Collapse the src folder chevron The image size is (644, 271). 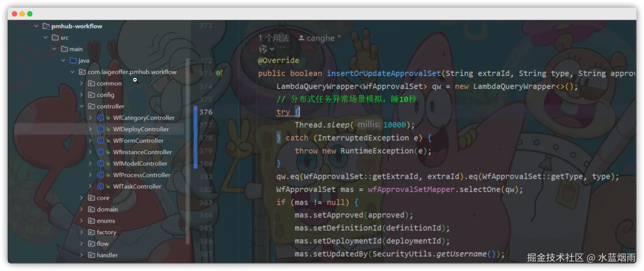(45, 37)
